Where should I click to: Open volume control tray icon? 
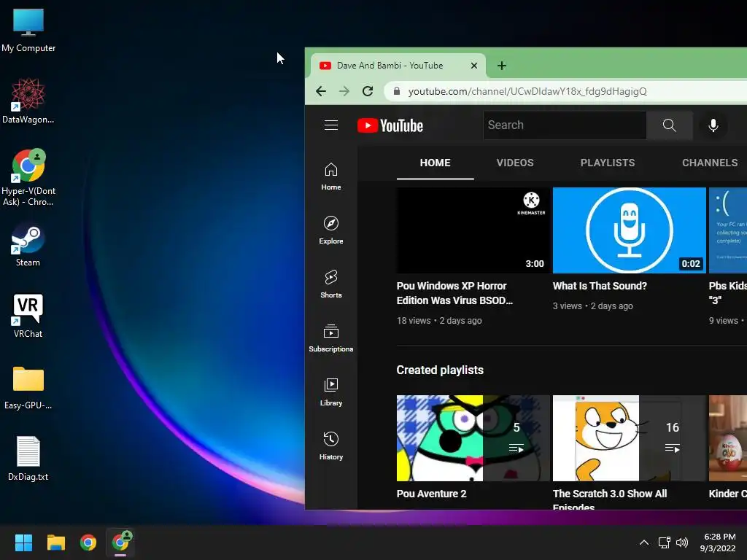(682, 542)
